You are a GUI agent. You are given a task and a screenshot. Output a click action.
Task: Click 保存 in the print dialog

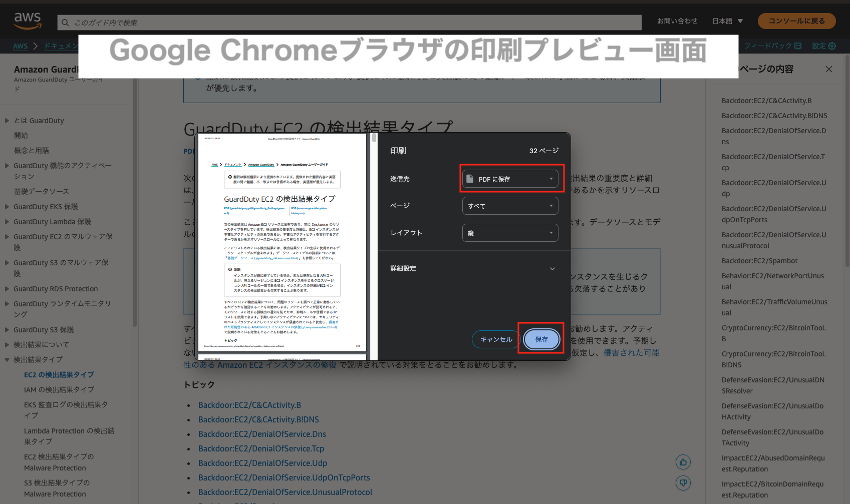coord(541,339)
